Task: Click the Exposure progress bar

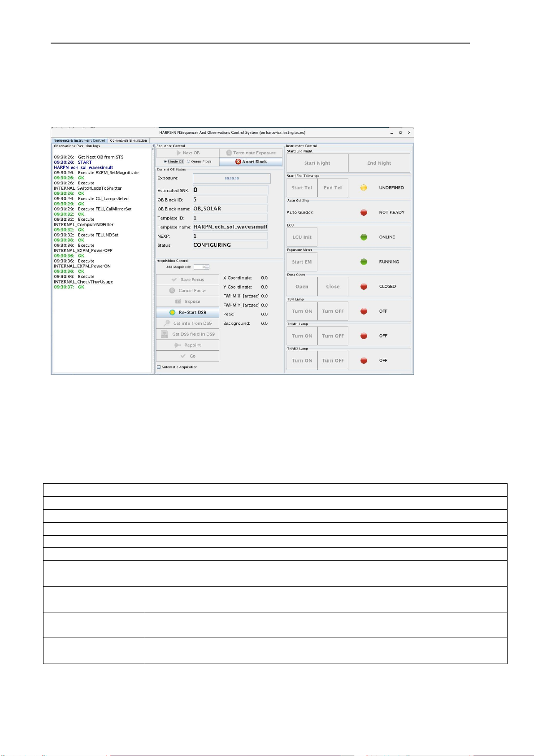Action: click(x=231, y=178)
